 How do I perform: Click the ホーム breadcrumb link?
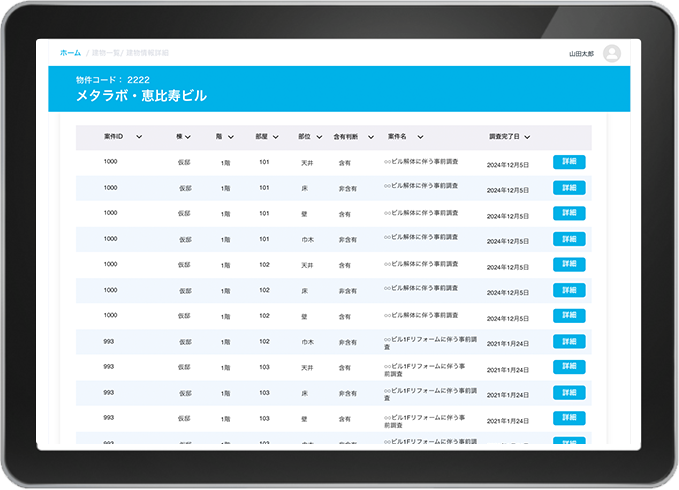click(71, 53)
